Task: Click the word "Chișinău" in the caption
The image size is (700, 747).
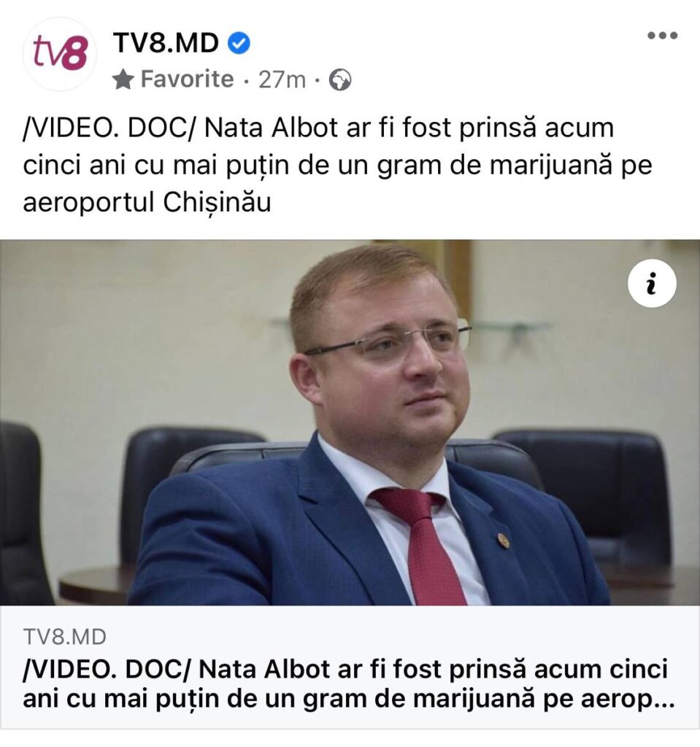Action: pos(217,204)
